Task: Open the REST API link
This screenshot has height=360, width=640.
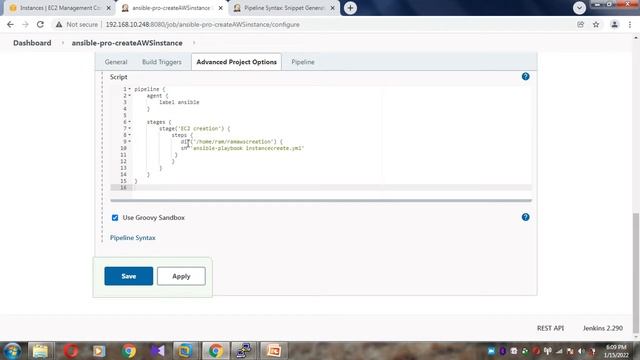Action: (550, 328)
